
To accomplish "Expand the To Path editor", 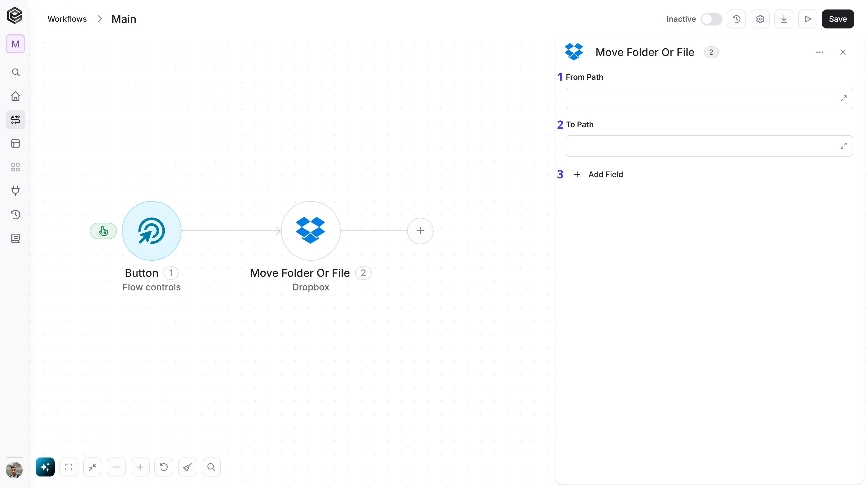I will pos(843,146).
